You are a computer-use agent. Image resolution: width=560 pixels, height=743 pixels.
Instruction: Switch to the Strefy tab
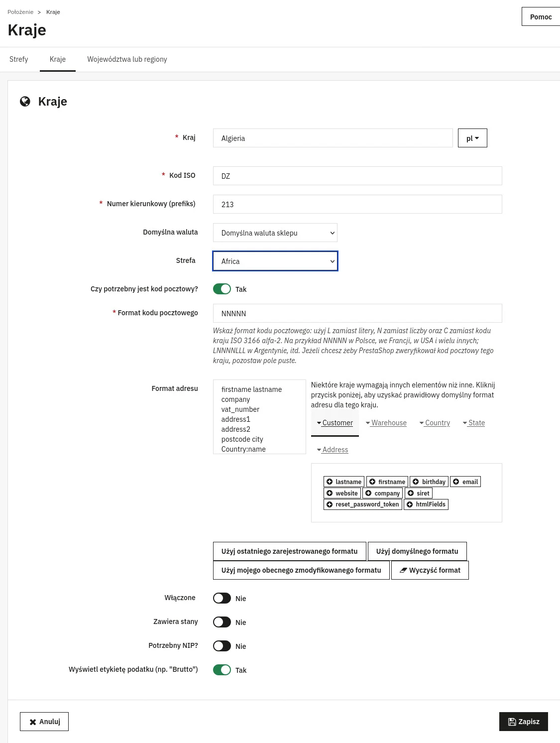tap(19, 59)
